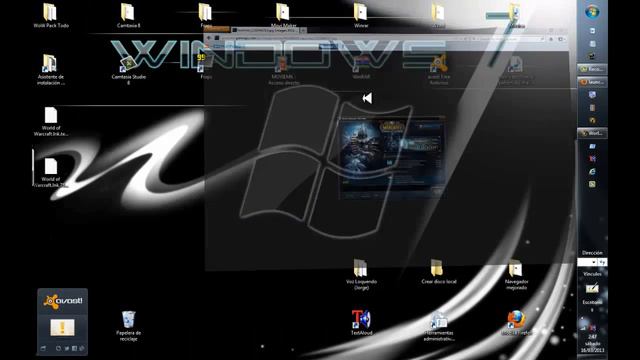Open the WoW Pack Todo folder
The image size is (640, 360).
[x=51, y=15]
